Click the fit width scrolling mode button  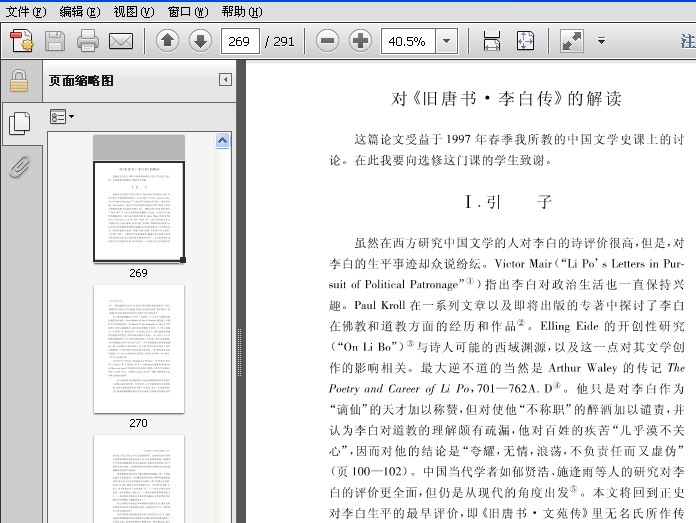pyautogui.click(x=492, y=41)
